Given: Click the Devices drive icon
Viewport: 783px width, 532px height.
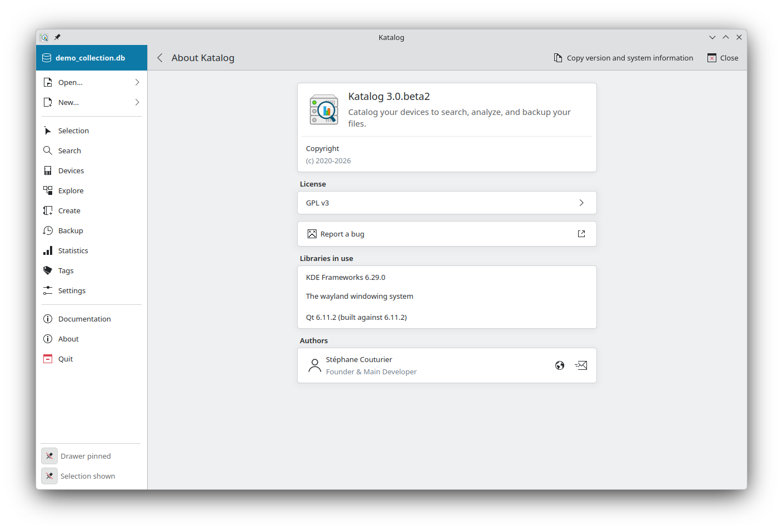Looking at the screenshot, I should (48, 170).
